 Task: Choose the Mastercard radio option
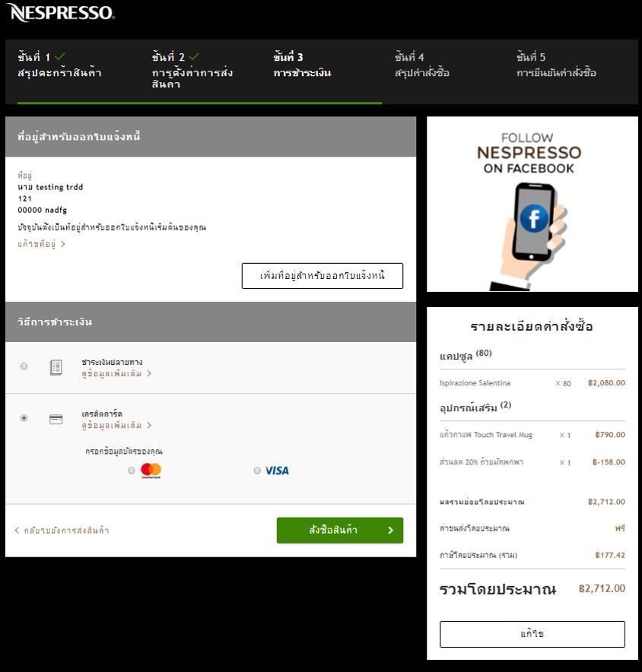pos(132,471)
